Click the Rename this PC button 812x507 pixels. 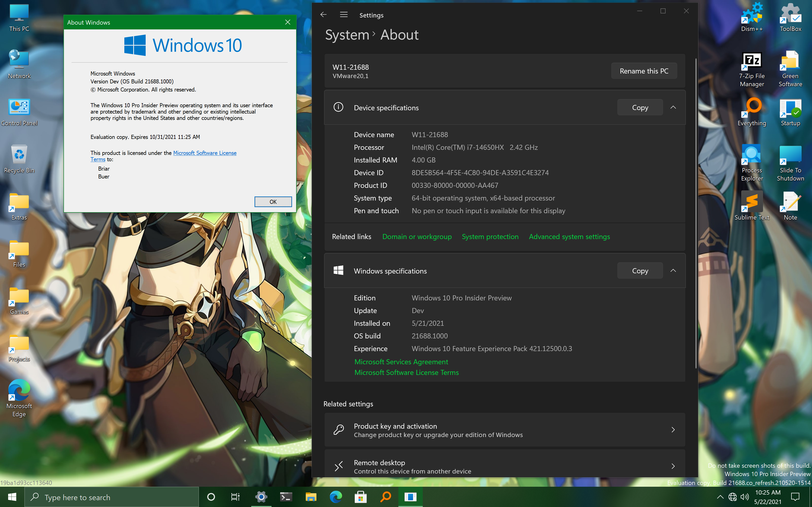(644, 71)
